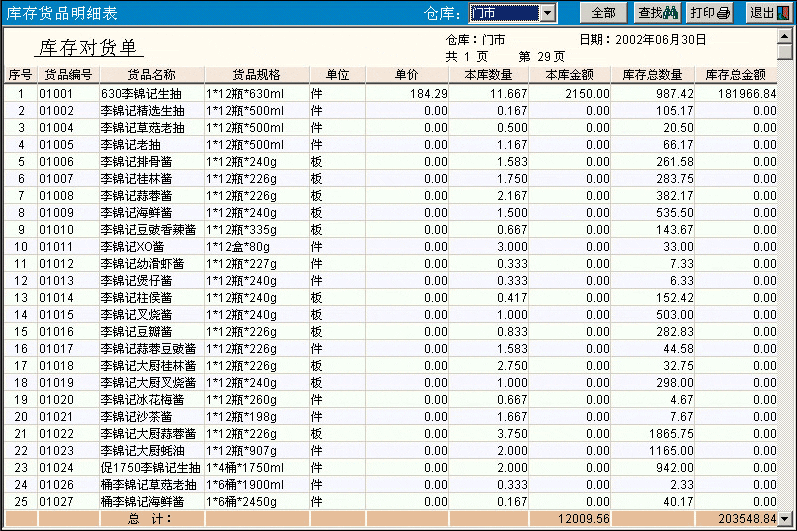Select the 李锦记豆豉香辣酱 product name
Viewport: 797px width, 531px height.
(x=148, y=230)
